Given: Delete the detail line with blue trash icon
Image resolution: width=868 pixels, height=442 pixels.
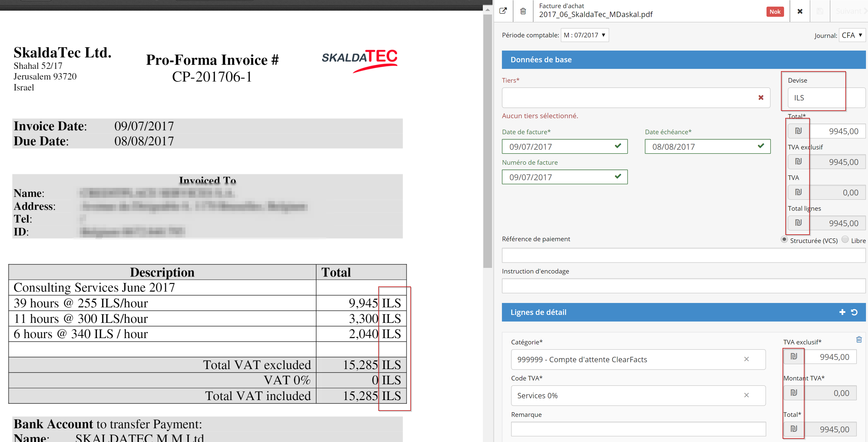Looking at the screenshot, I should pos(859,339).
